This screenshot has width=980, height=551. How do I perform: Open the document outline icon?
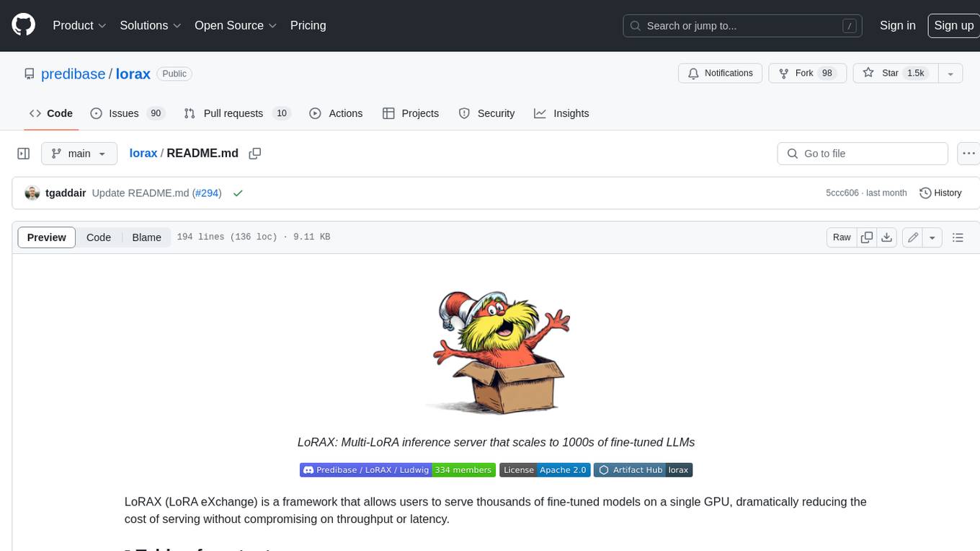[x=958, y=237]
